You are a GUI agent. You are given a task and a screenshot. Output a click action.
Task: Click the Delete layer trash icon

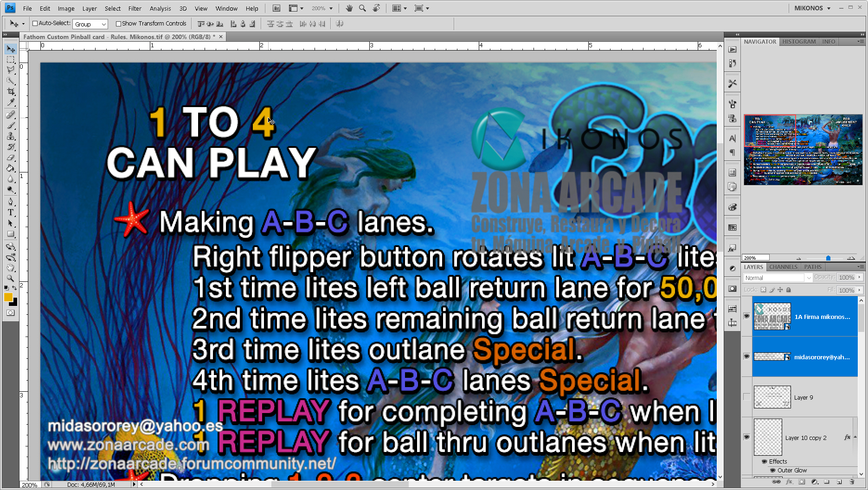[x=852, y=482]
